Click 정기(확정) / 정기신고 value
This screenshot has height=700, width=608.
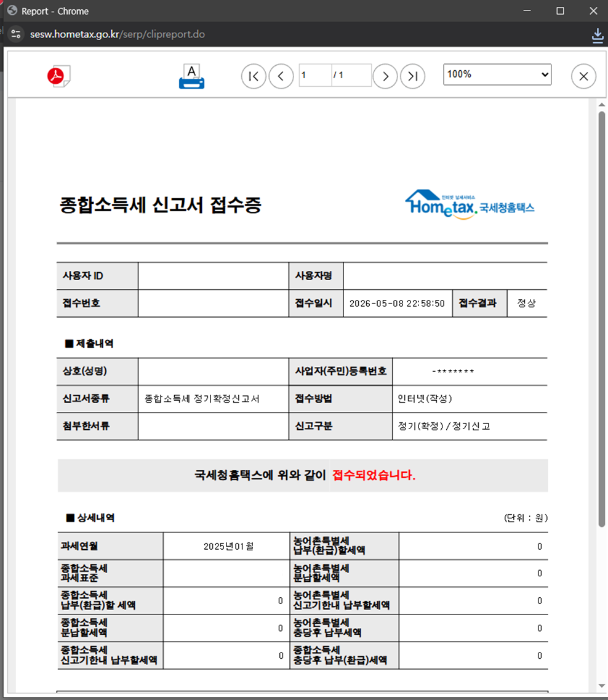[444, 426]
